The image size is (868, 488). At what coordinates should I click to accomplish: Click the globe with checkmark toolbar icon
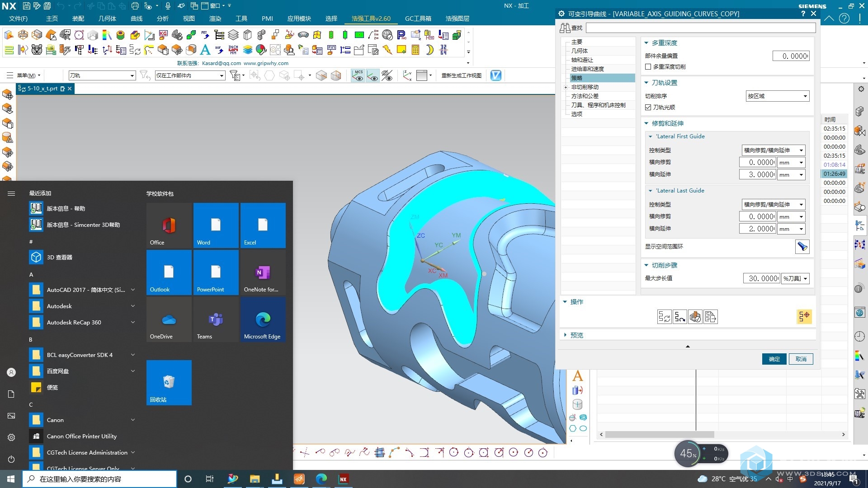coord(387,35)
